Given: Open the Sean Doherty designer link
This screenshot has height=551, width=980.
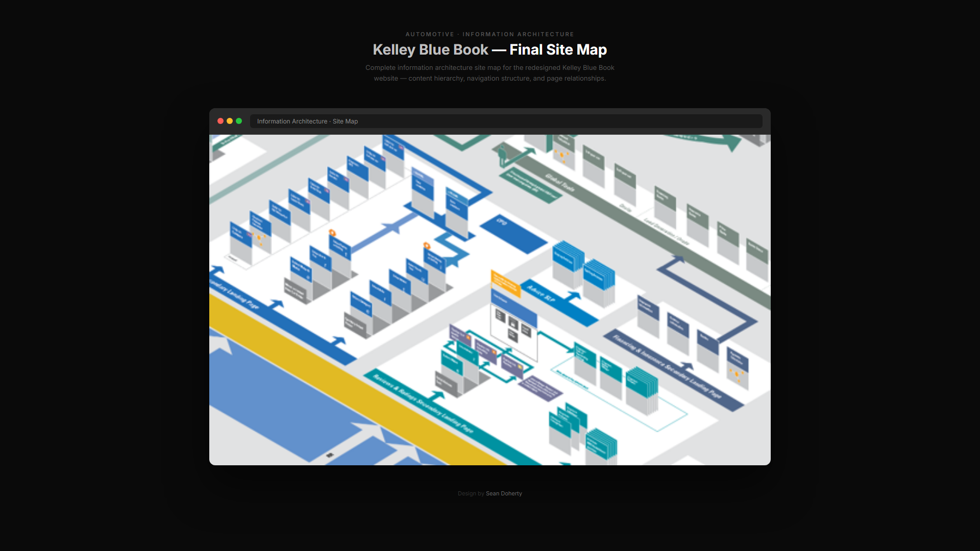Looking at the screenshot, I should tap(504, 494).
